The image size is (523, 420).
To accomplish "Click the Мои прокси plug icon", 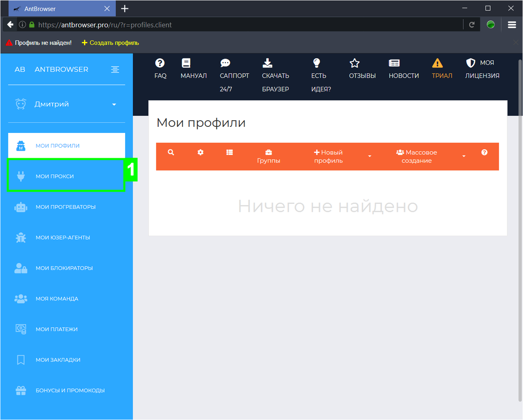I will 20,176.
